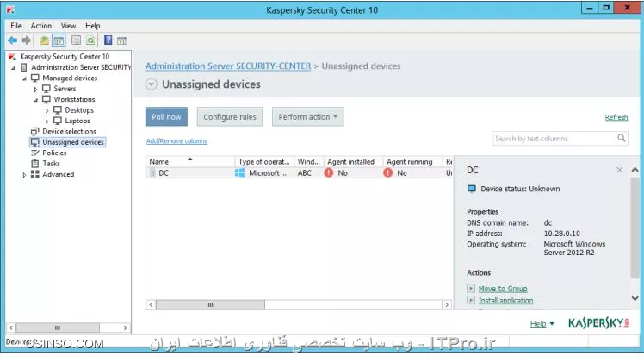Click the Policies tree icon
Screen dimensions: 644x362
tap(35, 153)
